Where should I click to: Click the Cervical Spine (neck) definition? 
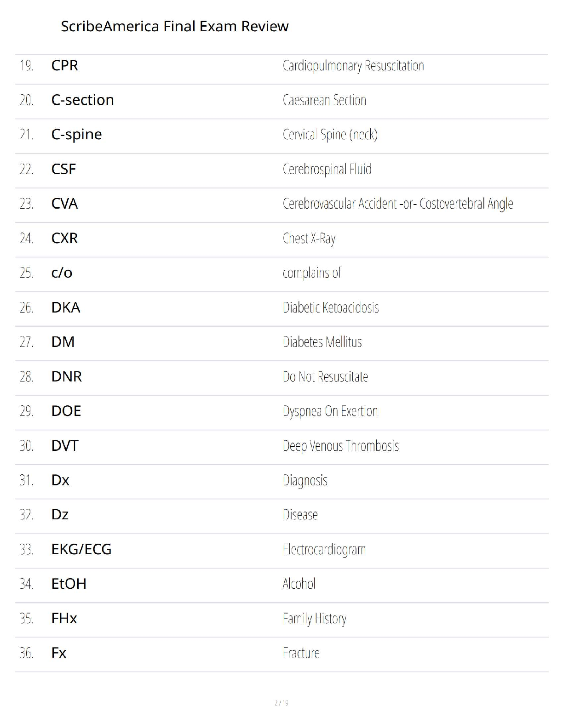(330, 135)
